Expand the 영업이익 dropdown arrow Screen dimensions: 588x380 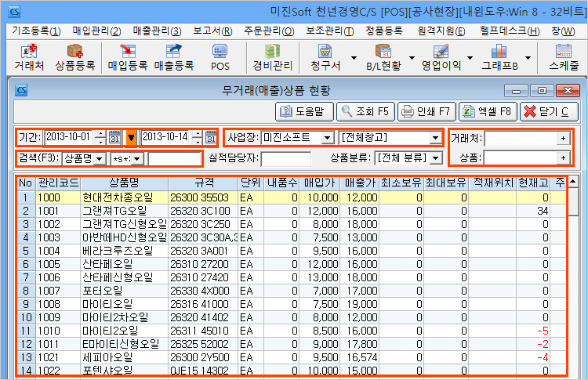(x=470, y=58)
